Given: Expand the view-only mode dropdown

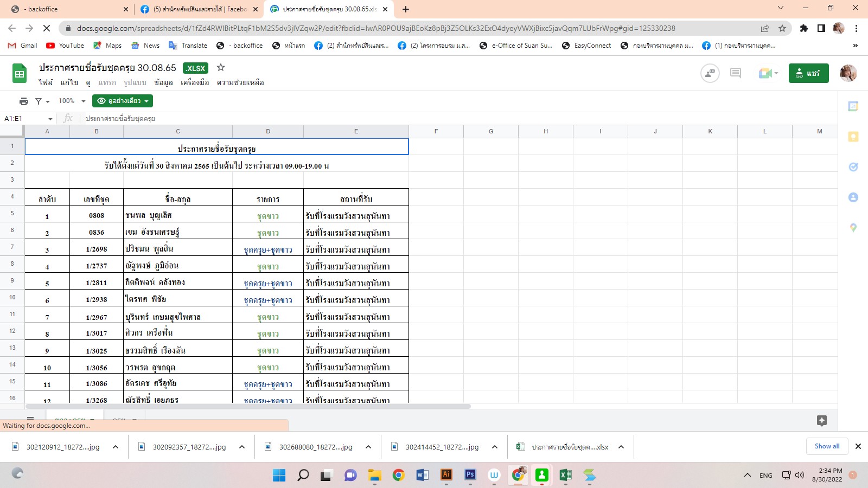Looking at the screenshot, I should 123,101.
